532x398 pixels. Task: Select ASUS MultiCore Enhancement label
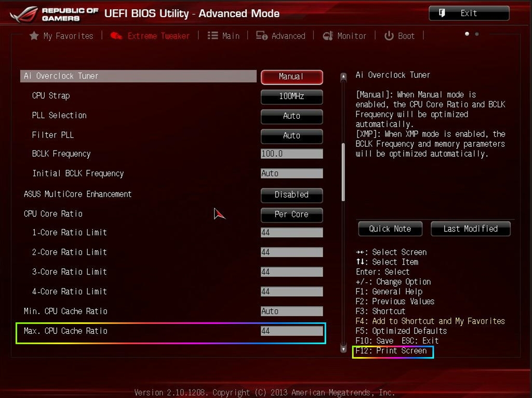click(x=78, y=194)
